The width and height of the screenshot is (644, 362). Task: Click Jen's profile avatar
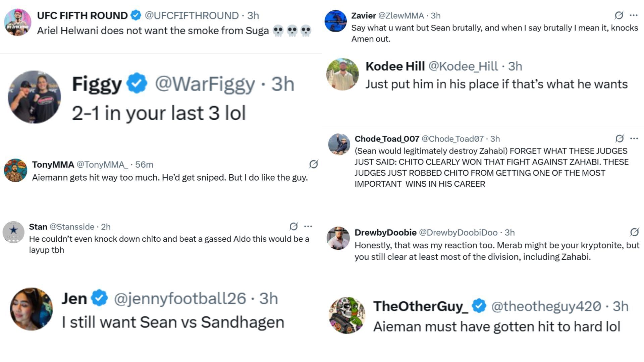(31, 309)
